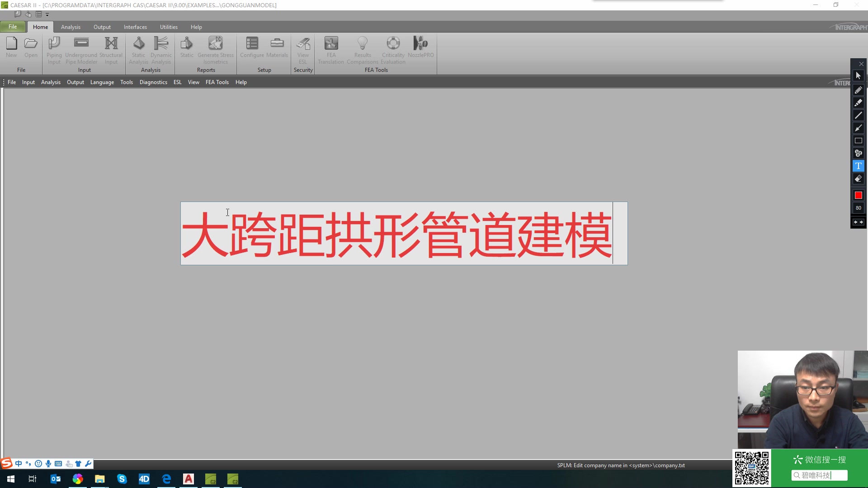Select the arrow drawing tool
868x488 pixels.
(x=858, y=128)
